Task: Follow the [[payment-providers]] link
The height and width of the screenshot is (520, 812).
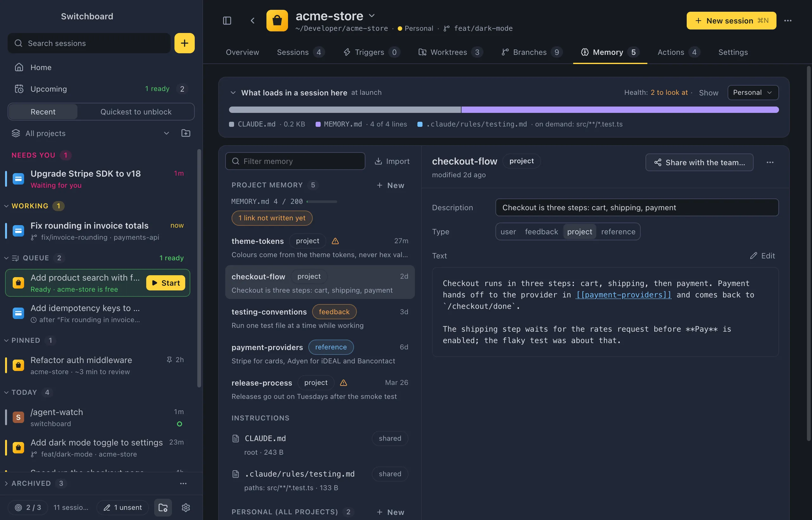Action: tap(624, 295)
